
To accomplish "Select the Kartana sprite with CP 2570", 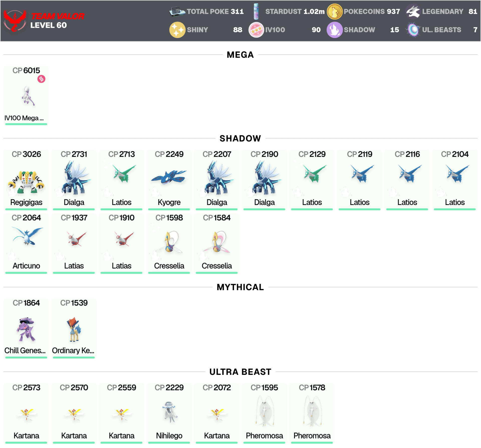I will point(74,415).
